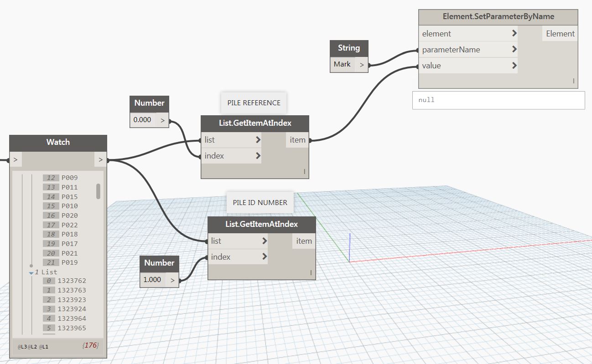Image resolution: width=592 pixels, height=364 pixels.
Task: Select the @L2 level label
Action: (32, 347)
